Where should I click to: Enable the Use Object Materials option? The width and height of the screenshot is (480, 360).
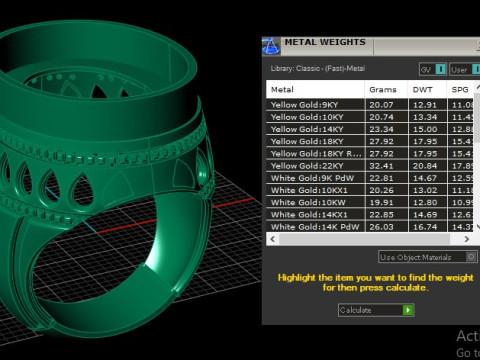tap(428, 257)
